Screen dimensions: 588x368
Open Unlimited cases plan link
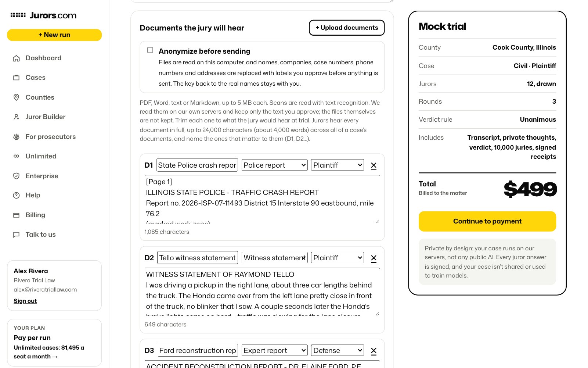click(49, 352)
